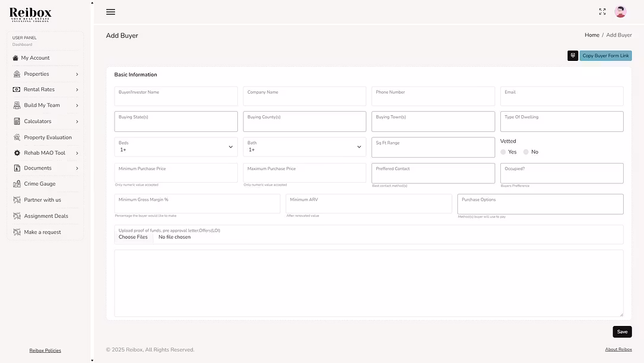Select Vetted No radio button
644x363 pixels.
(x=526, y=152)
